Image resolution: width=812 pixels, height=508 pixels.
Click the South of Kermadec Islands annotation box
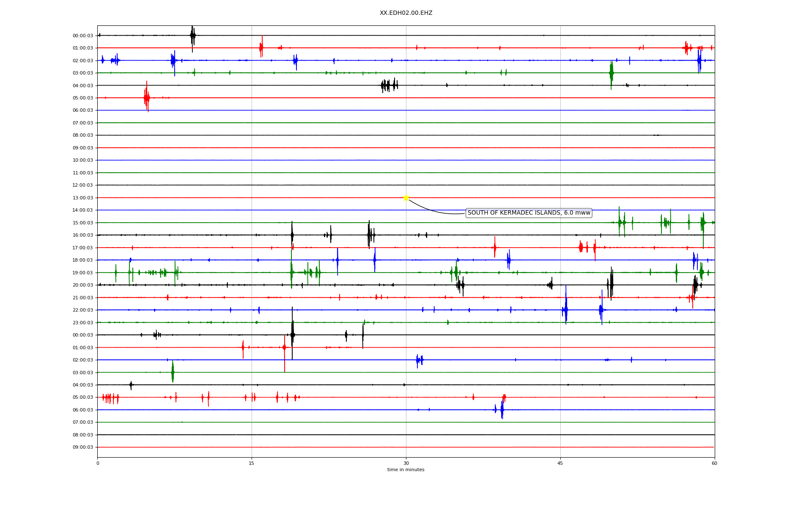(528, 213)
